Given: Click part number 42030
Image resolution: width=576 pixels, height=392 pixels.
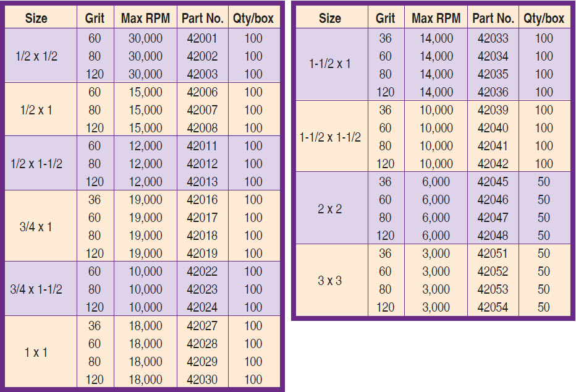Looking at the screenshot, I should coord(202,379).
